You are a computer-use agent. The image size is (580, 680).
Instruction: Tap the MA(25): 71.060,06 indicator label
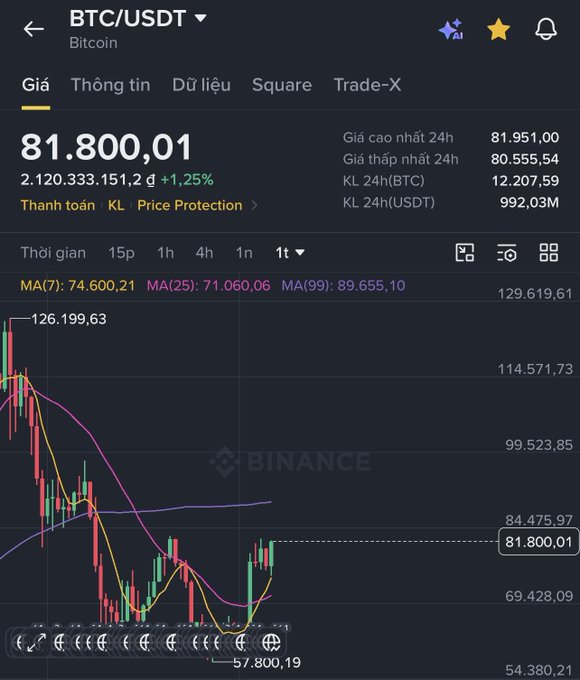[x=208, y=285]
